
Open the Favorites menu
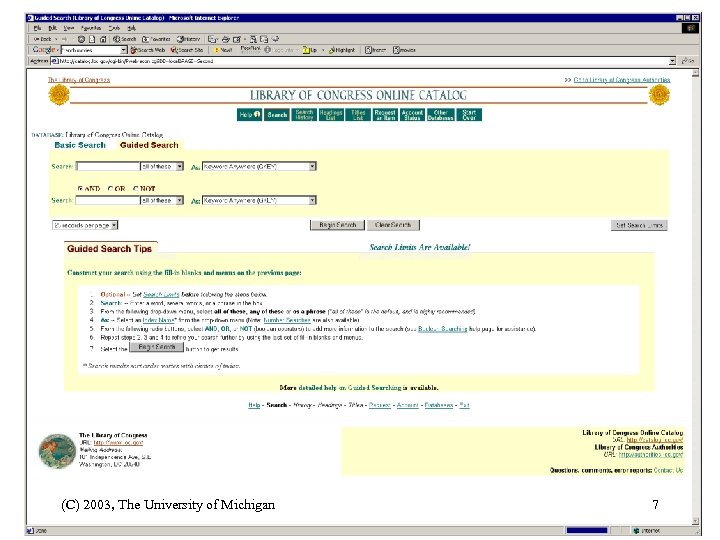[90, 28]
